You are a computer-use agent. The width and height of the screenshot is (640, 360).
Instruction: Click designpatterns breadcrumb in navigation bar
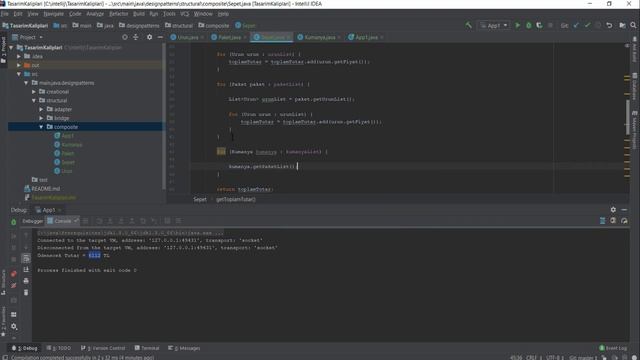(x=139, y=25)
